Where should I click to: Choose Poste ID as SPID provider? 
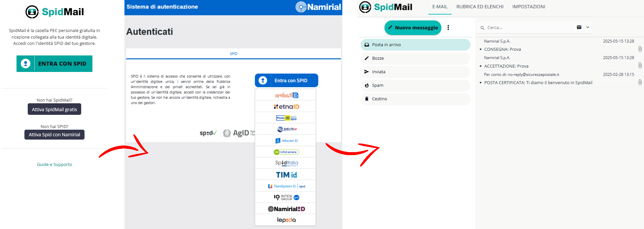[x=286, y=118]
